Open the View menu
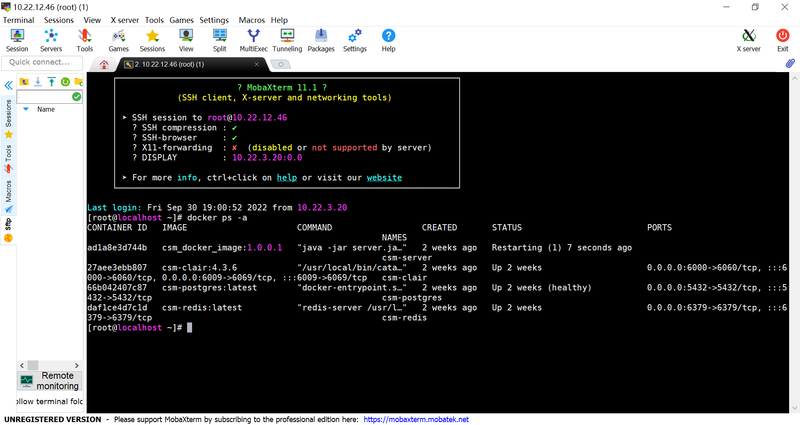Screen dimensions: 800x425 [x=92, y=20]
